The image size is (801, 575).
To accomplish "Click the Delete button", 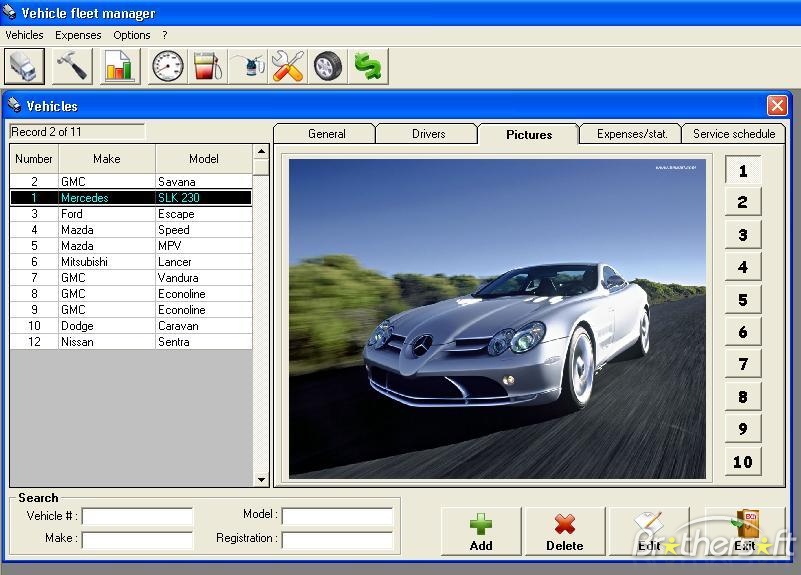I will [x=564, y=531].
